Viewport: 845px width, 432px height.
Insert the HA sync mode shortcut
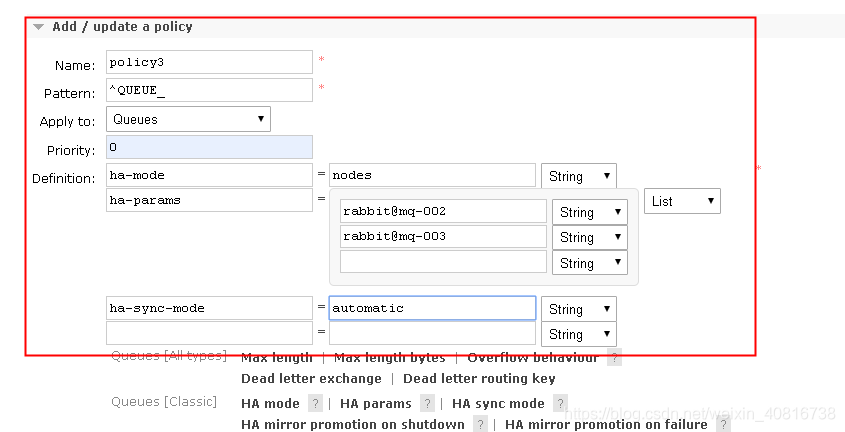pyautogui.click(x=498, y=403)
